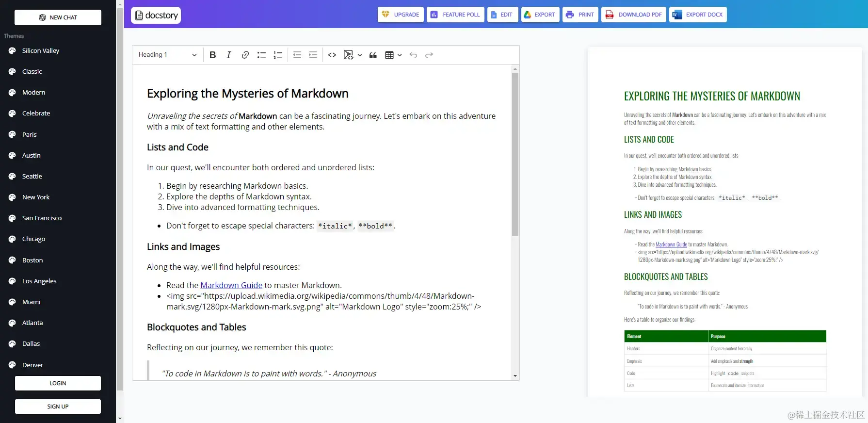This screenshot has height=423, width=868.
Task: Click the 'Blockquotes and Tables' heading in editor
Action: (196, 327)
